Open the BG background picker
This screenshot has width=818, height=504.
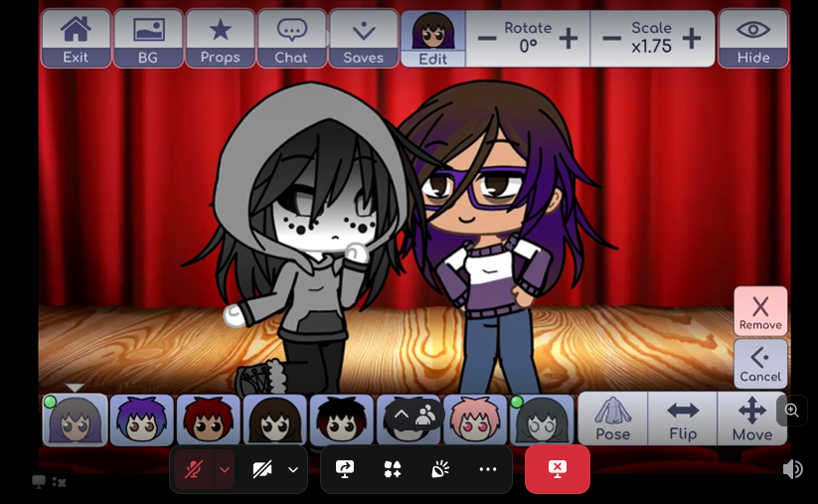tap(148, 39)
